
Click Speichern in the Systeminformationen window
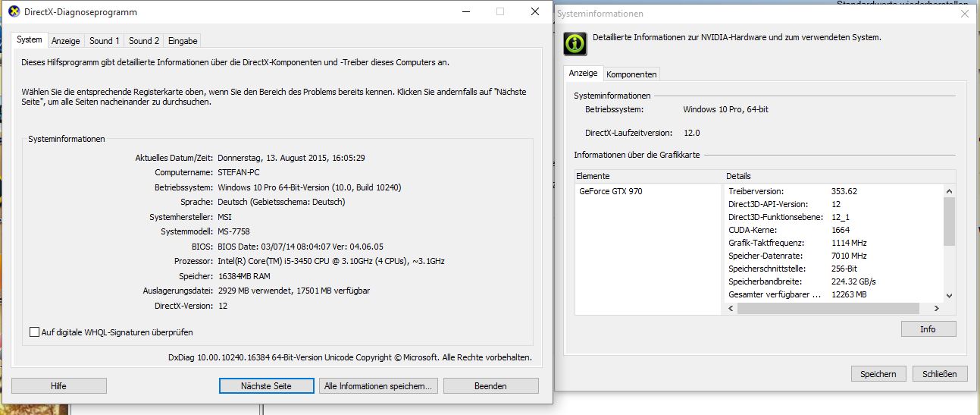878,373
